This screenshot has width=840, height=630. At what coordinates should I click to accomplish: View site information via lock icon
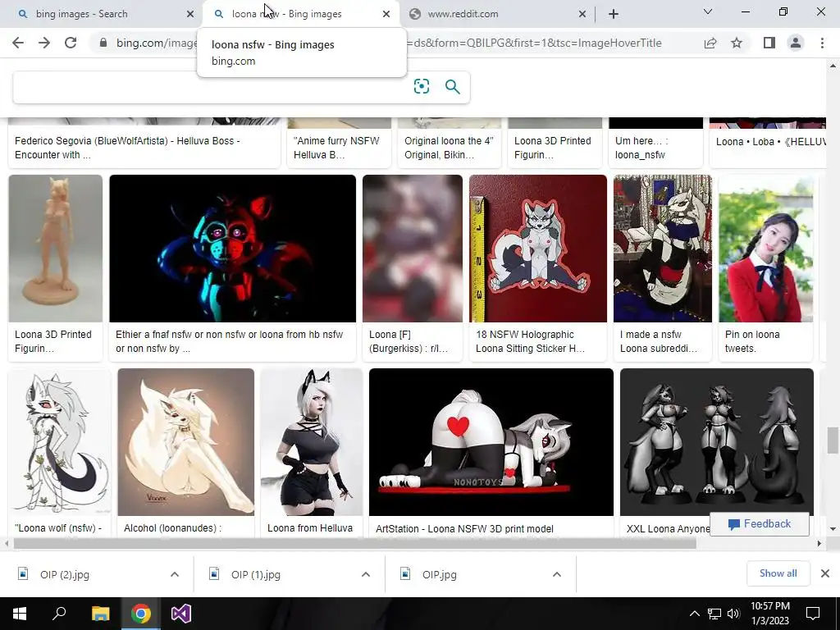point(103,43)
